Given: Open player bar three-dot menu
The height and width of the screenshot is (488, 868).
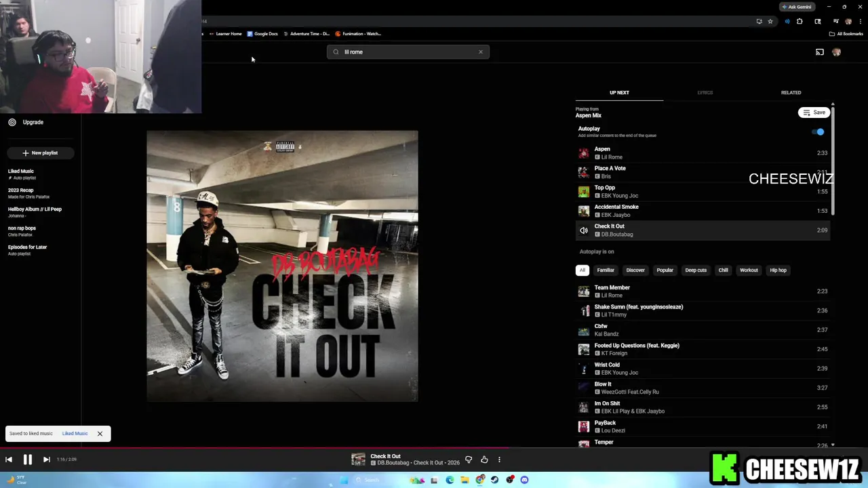Looking at the screenshot, I should (499, 460).
